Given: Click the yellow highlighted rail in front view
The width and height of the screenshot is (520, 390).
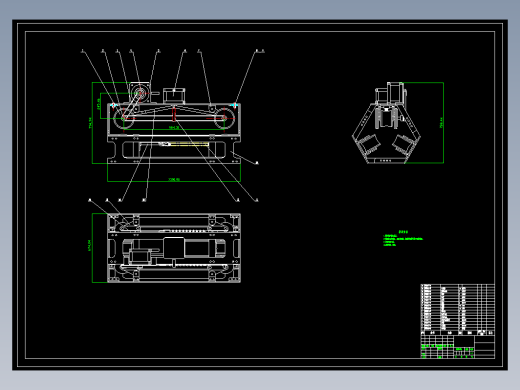Looking at the screenshot, I should 190,144.
